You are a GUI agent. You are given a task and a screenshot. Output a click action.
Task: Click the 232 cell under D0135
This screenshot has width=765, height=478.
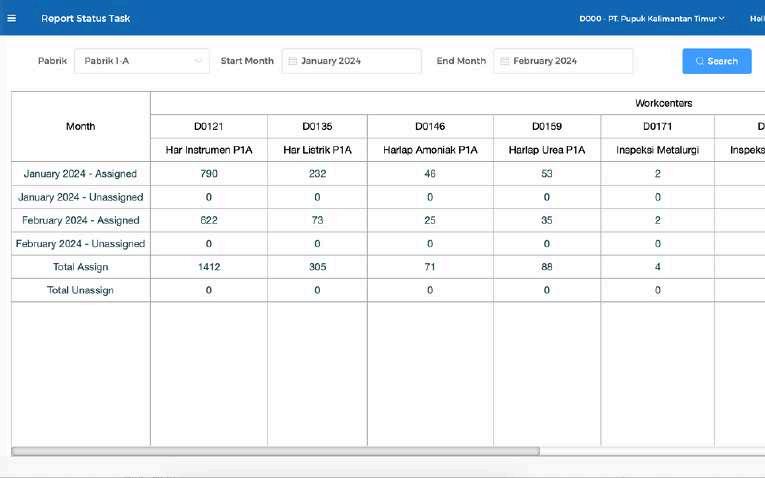point(317,174)
